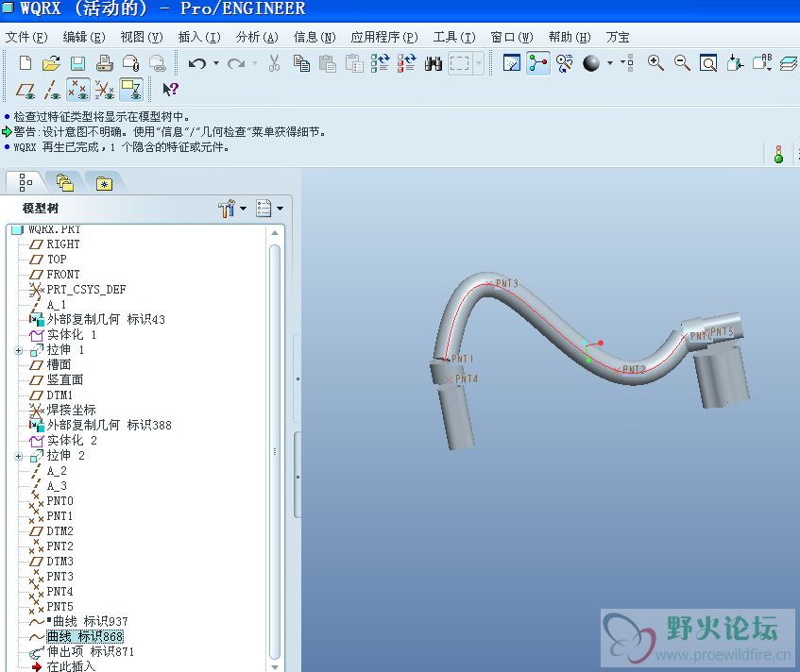This screenshot has width=800, height=672.
Task: Toggle datum planes display
Action: [25, 91]
